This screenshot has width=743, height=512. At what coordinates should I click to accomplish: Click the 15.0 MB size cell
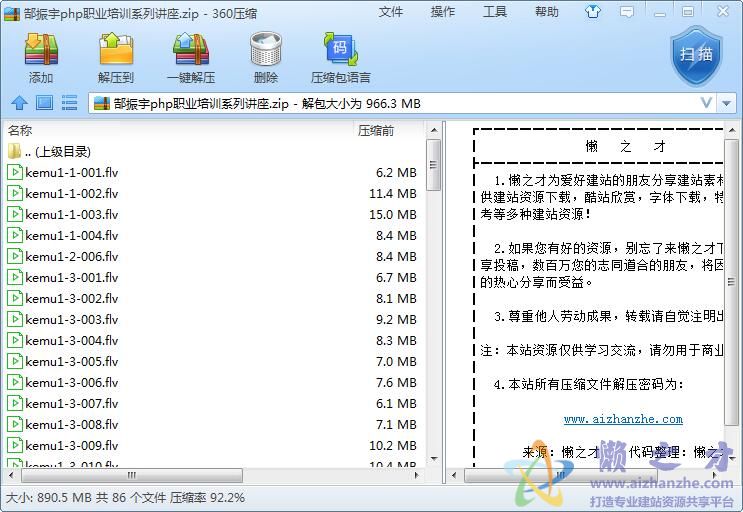point(393,215)
